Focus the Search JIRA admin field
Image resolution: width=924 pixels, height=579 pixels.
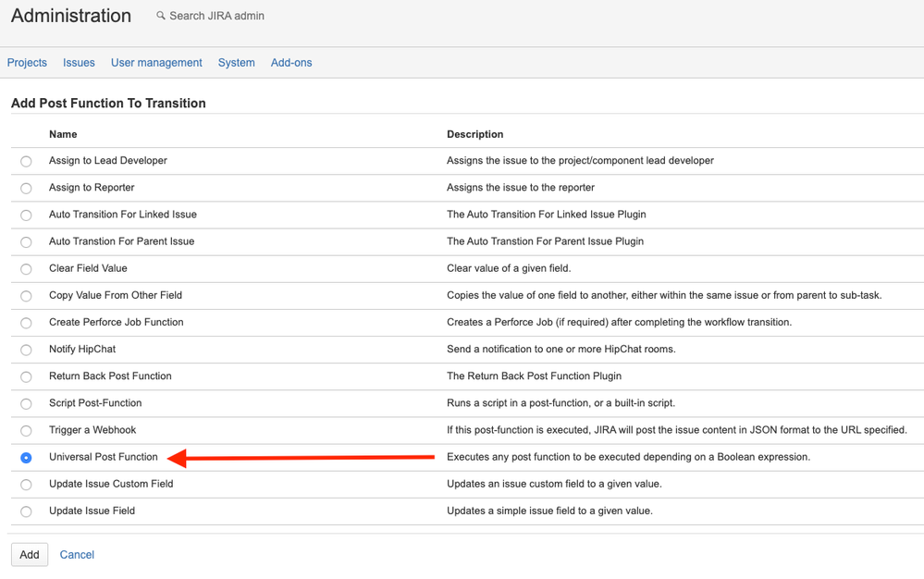coord(216,16)
